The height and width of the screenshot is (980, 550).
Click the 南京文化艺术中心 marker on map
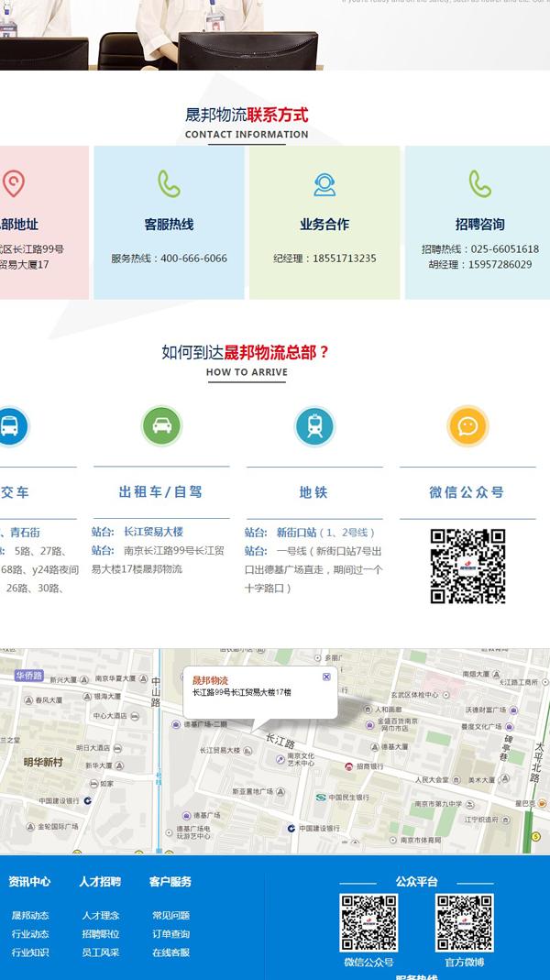click(296, 759)
